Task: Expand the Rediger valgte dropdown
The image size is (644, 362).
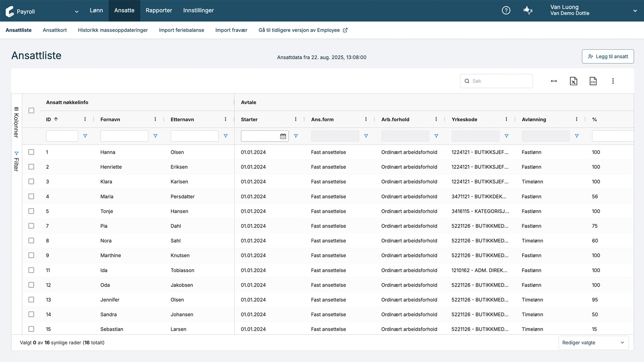Action: (x=593, y=343)
